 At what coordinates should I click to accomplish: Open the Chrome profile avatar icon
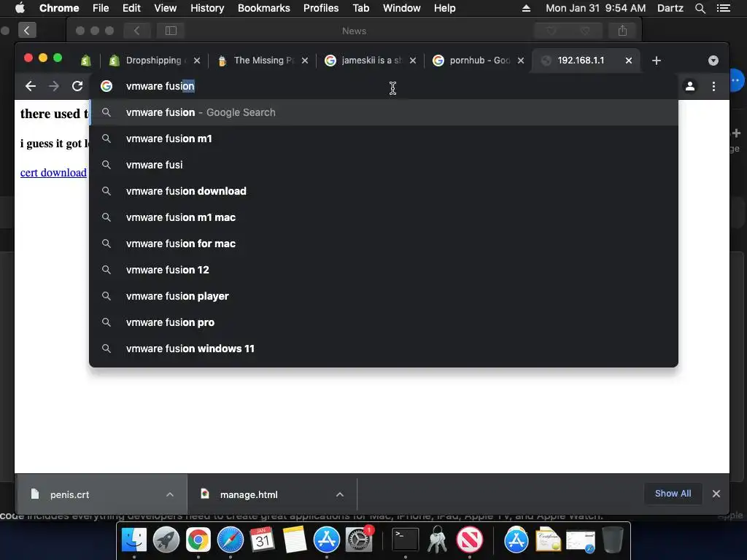(690, 86)
